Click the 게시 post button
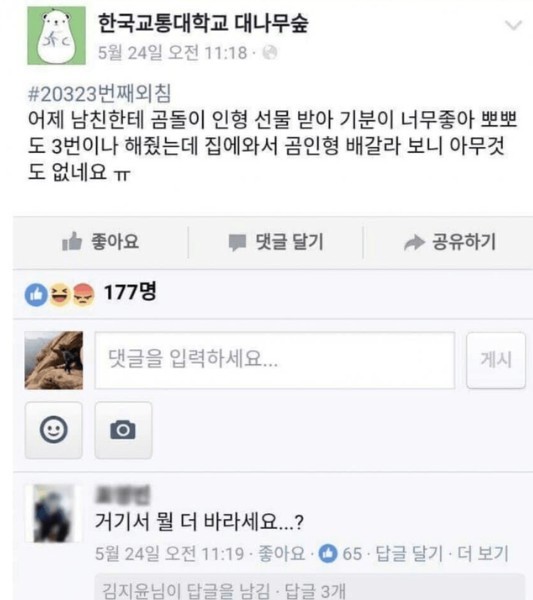Image resolution: width=533 pixels, height=600 pixels. (496, 360)
